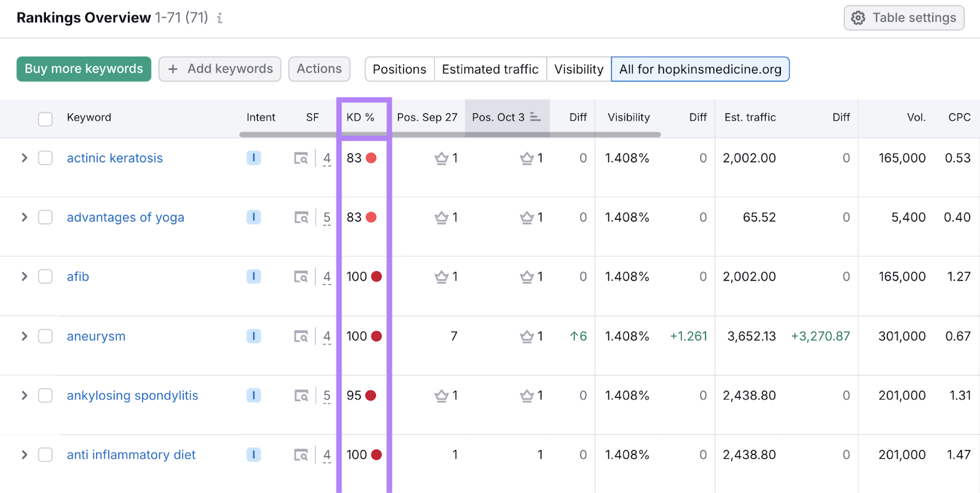
Task: Open the advantages of yoga keyword link
Action: coord(126,217)
